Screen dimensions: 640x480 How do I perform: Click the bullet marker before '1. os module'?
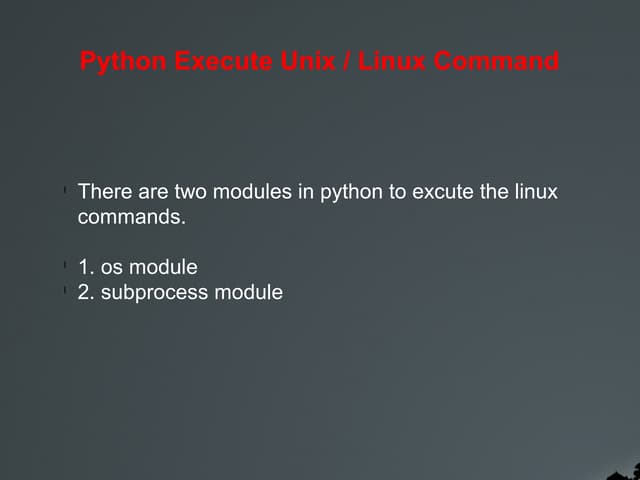click(63, 266)
